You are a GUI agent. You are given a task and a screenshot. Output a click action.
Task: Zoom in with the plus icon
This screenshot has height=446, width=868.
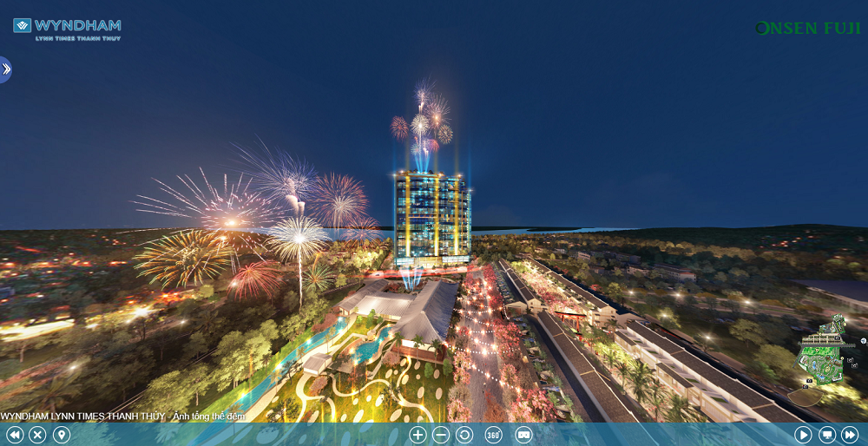point(418,435)
